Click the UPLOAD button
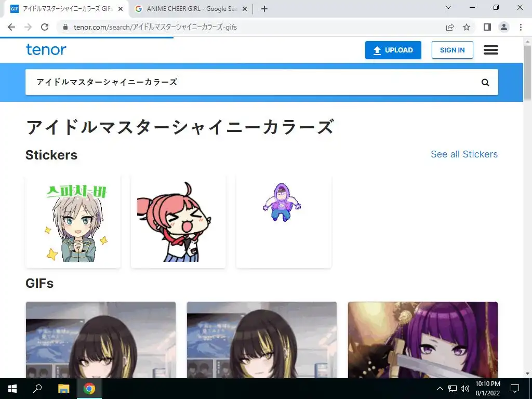The height and width of the screenshot is (399, 532). (x=393, y=50)
